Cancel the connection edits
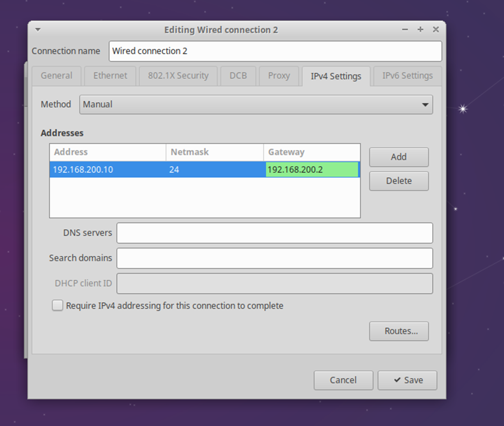Image resolution: width=504 pixels, height=426 pixels. coord(343,380)
